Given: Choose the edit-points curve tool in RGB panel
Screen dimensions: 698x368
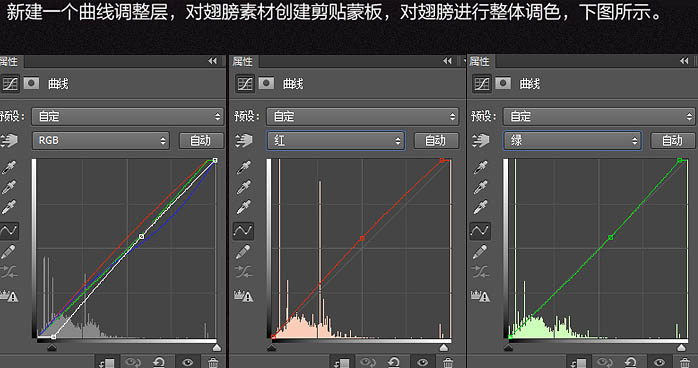Looking at the screenshot, I should 9,231.
